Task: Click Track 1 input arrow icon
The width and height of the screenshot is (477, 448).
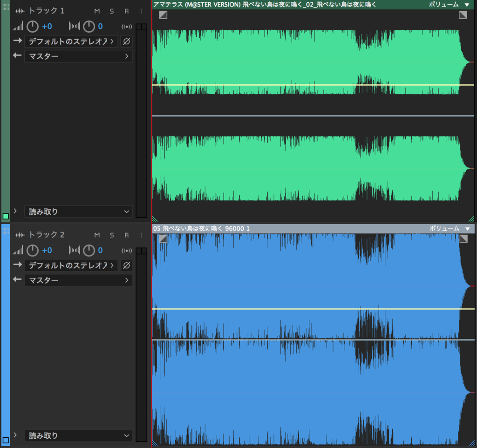Action: click(x=18, y=41)
